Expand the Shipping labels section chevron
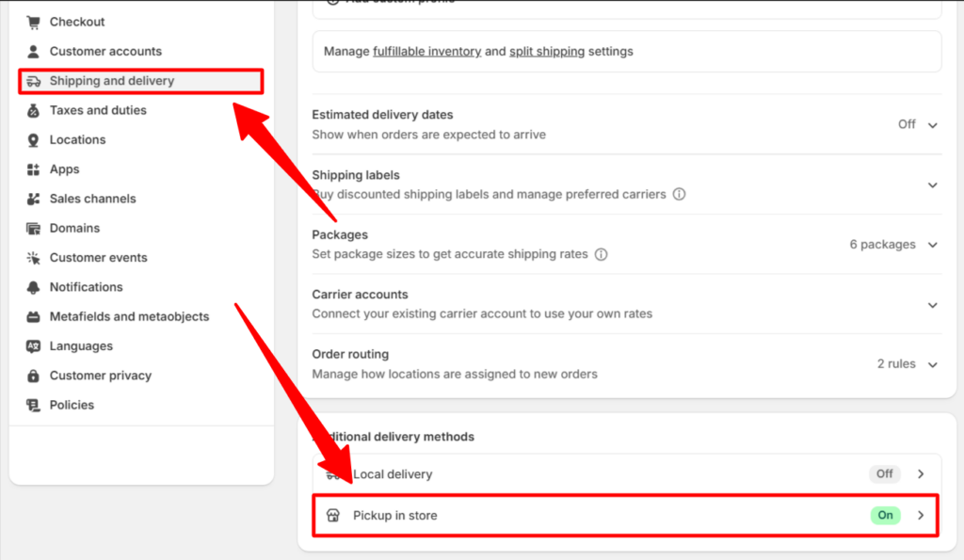This screenshot has height=560, width=964. pos(933,185)
